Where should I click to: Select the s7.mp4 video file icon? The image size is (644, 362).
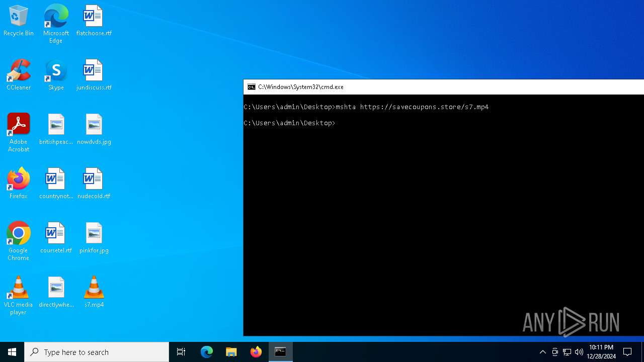[x=94, y=292]
